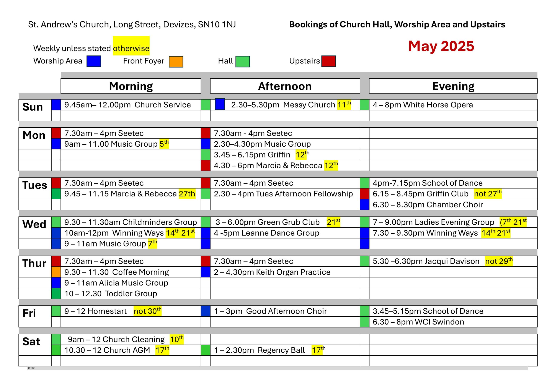Viewport: 555px width, 392px height.
Task: Click the blue Worship Area legend swatch
Action: point(94,61)
